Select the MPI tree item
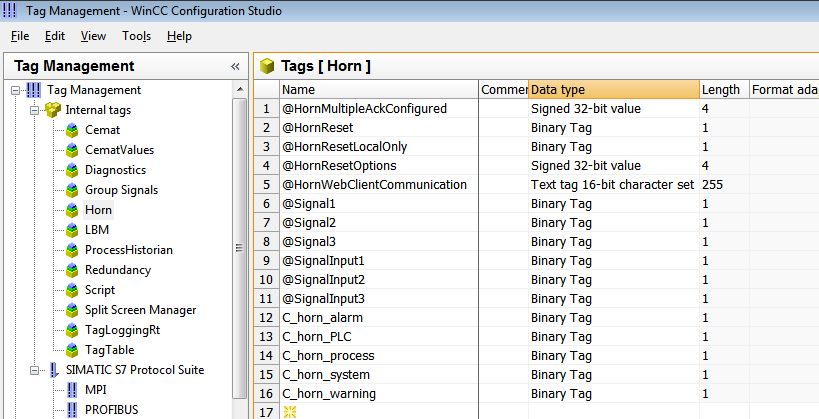The height and width of the screenshot is (419, 819). [96, 390]
